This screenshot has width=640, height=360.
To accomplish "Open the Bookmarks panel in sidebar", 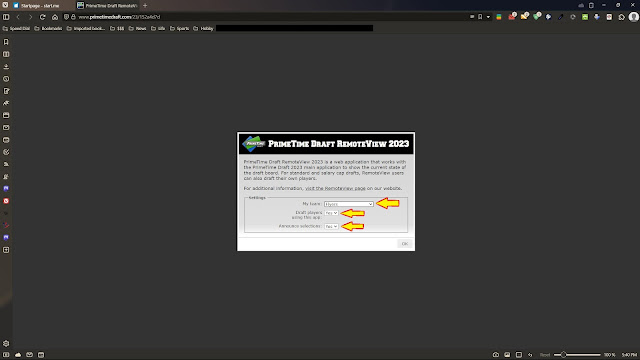I will 6,42.
